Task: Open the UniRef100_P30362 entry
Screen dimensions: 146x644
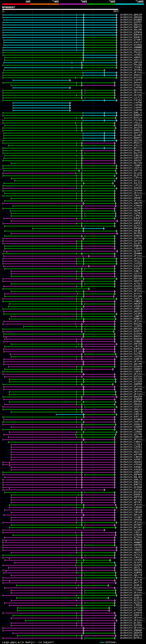Action: [131, 100]
